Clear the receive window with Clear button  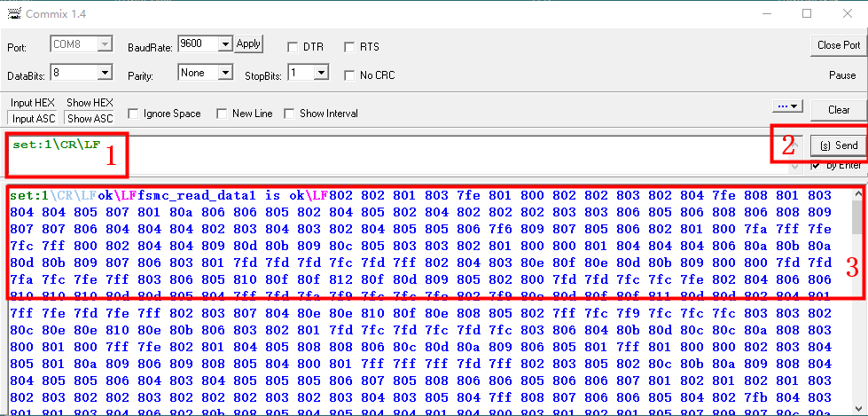click(838, 110)
